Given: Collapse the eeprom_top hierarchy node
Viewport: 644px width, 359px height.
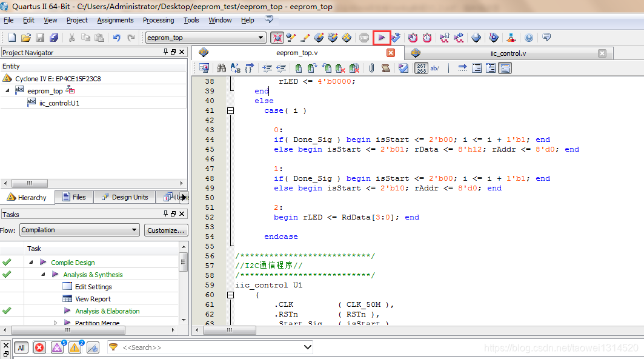Looking at the screenshot, I should (x=7, y=90).
